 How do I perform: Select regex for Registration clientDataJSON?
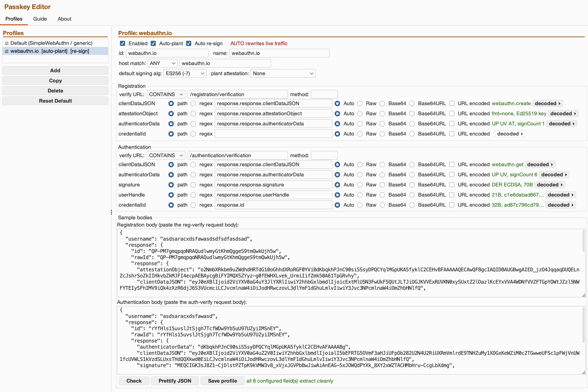(x=193, y=104)
